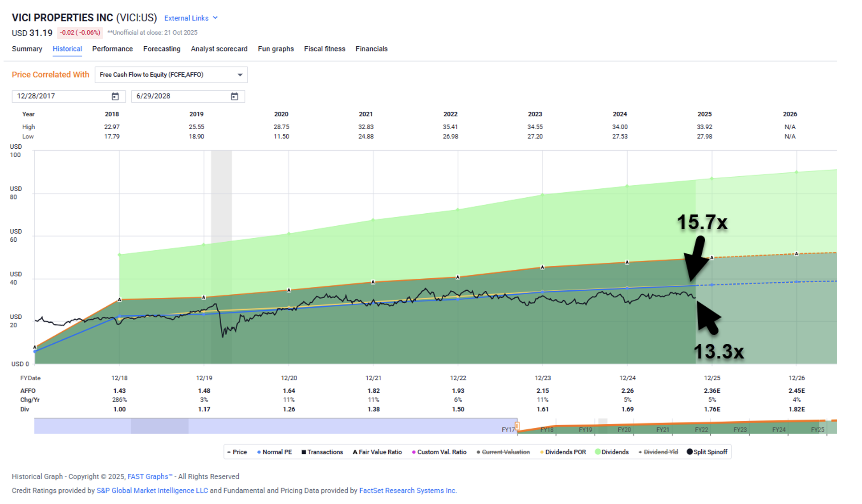Switch to the Forecasting tab

pyautogui.click(x=162, y=49)
